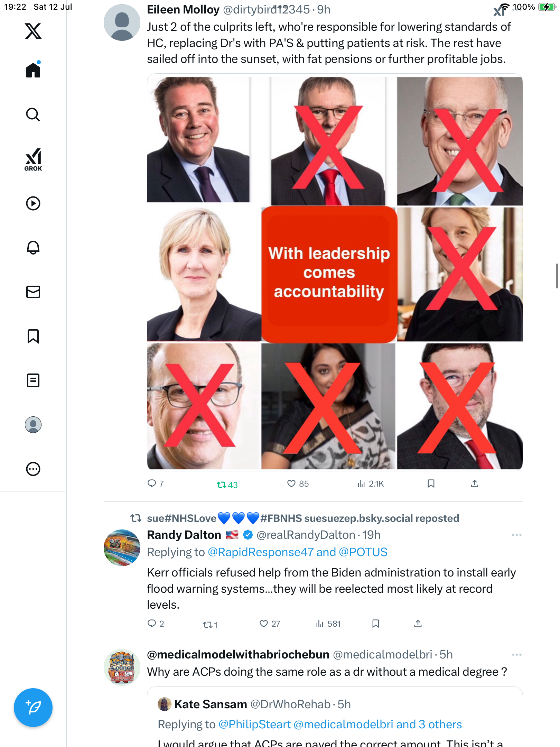The image size is (560, 747).
Task: Open more options on Randy Dalton's post
Action: [516, 535]
